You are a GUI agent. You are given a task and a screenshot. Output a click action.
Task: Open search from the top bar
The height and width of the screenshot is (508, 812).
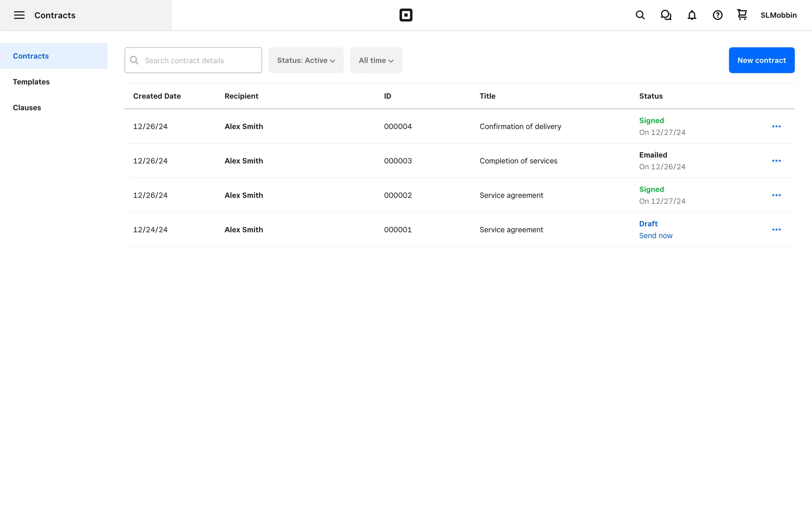click(640, 15)
